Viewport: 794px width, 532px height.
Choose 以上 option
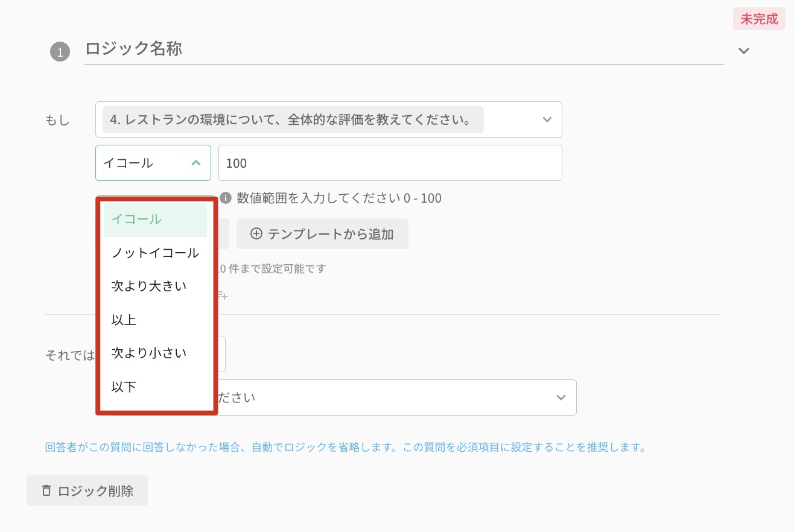click(x=155, y=320)
